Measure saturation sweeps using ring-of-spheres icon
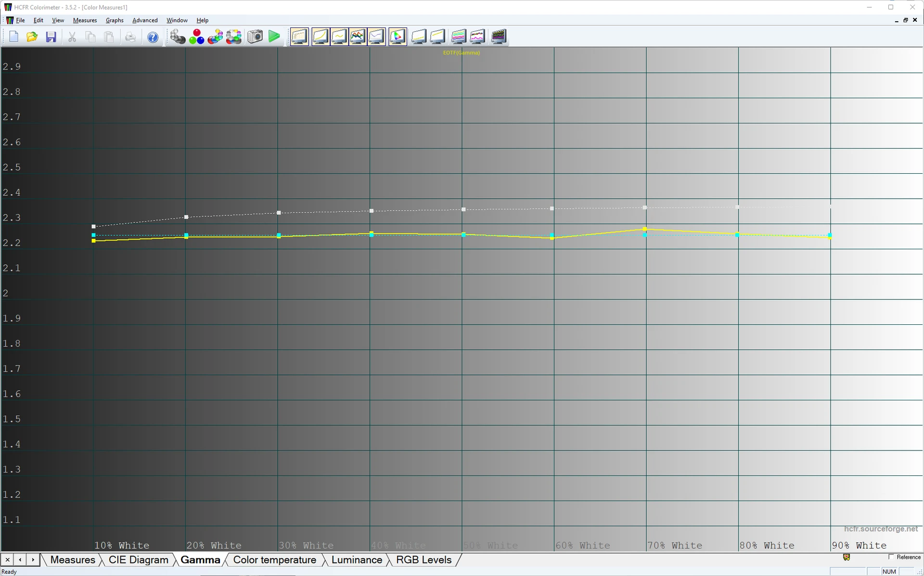The height and width of the screenshot is (576, 924). point(234,37)
